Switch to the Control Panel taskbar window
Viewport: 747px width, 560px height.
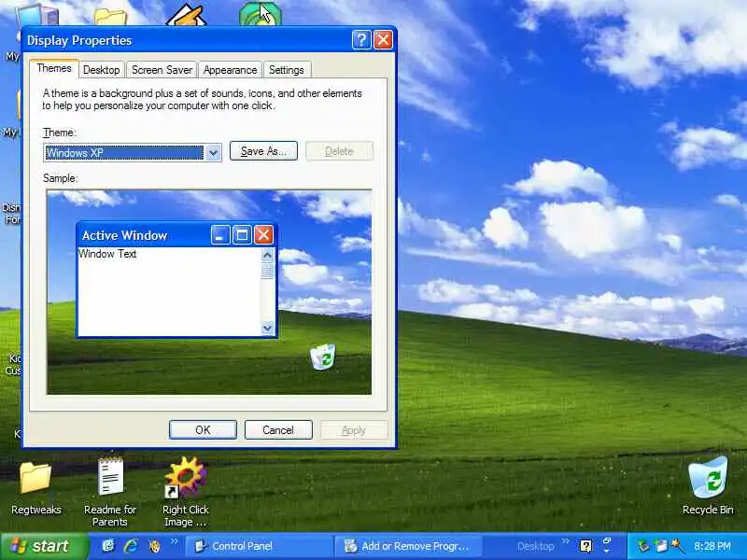(258, 546)
